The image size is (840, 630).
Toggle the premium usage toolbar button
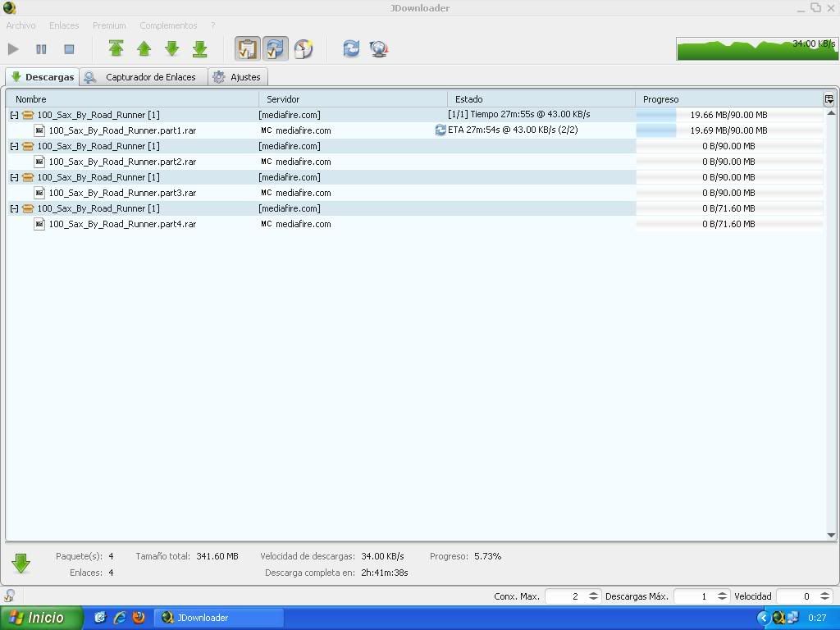(x=304, y=48)
